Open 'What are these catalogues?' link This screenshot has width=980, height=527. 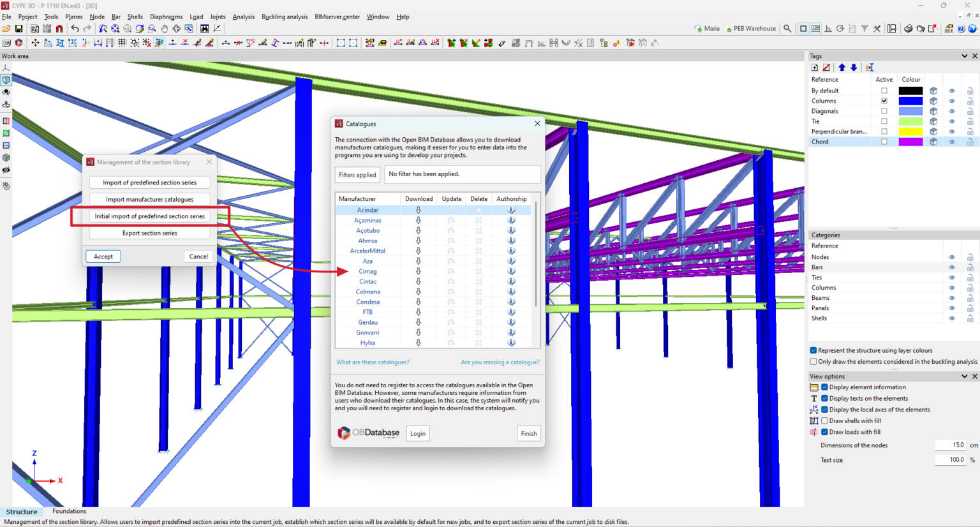tap(373, 362)
